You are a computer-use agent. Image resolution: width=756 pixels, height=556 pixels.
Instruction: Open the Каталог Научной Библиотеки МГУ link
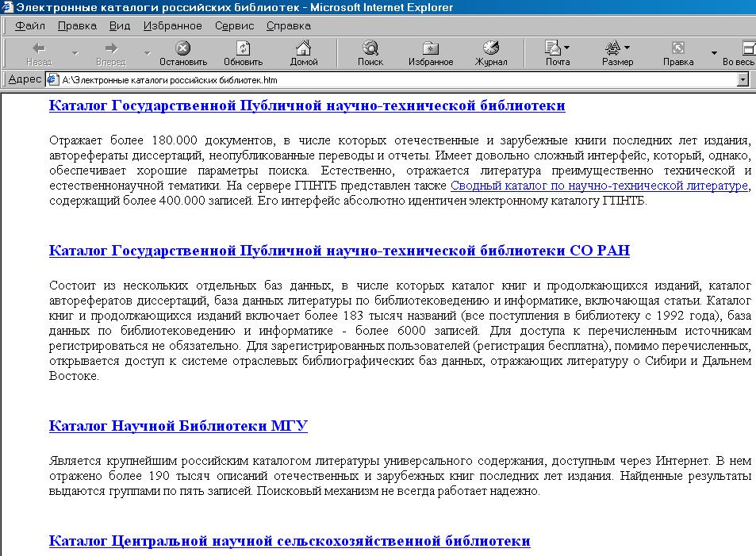[x=178, y=426]
